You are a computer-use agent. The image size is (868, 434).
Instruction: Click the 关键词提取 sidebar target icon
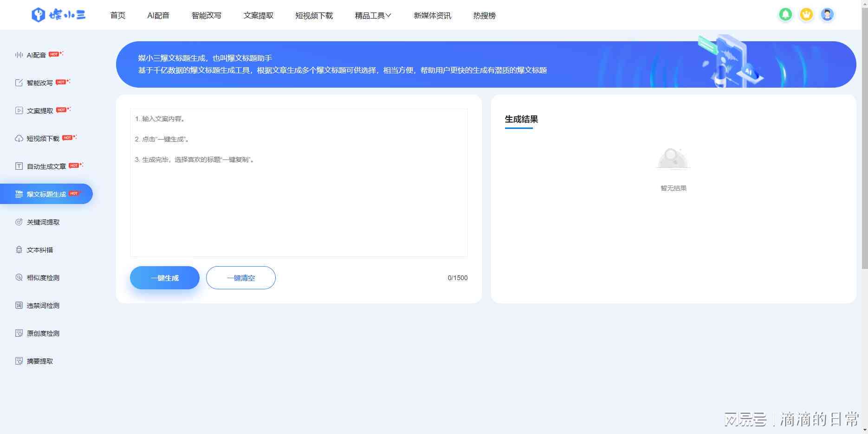pos(19,222)
